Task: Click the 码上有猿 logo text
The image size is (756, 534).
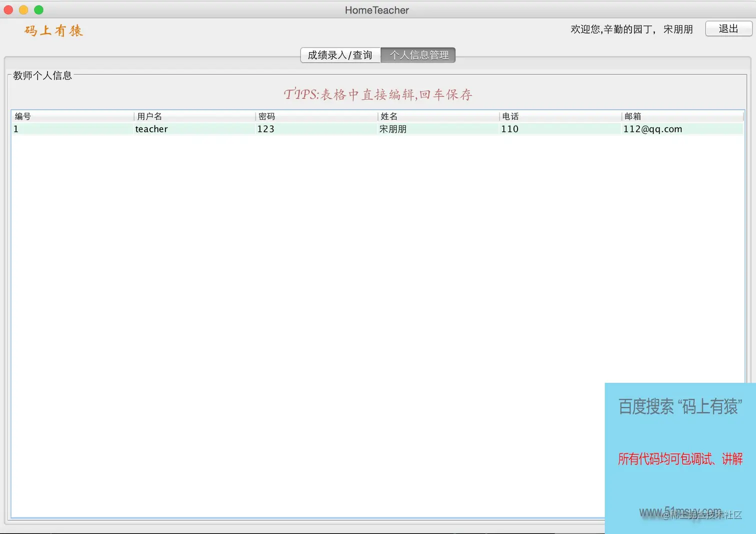Action: pyautogui.click(x=53, y=30)
